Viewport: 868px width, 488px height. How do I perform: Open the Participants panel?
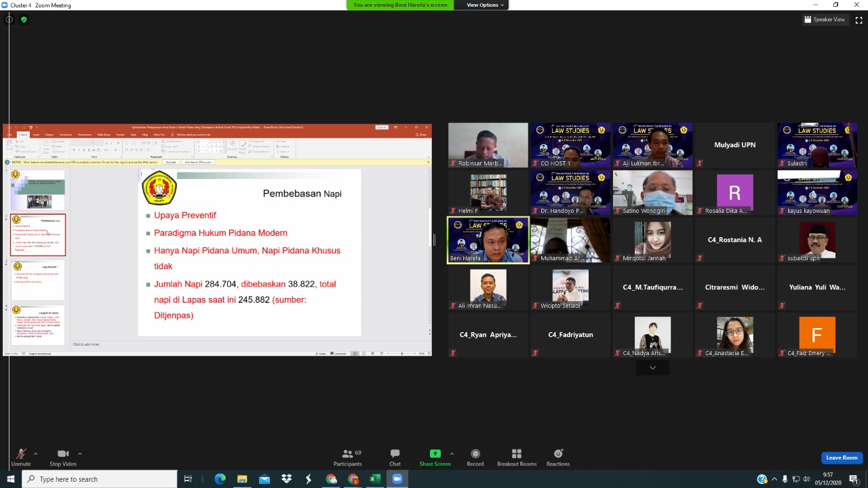347,457
